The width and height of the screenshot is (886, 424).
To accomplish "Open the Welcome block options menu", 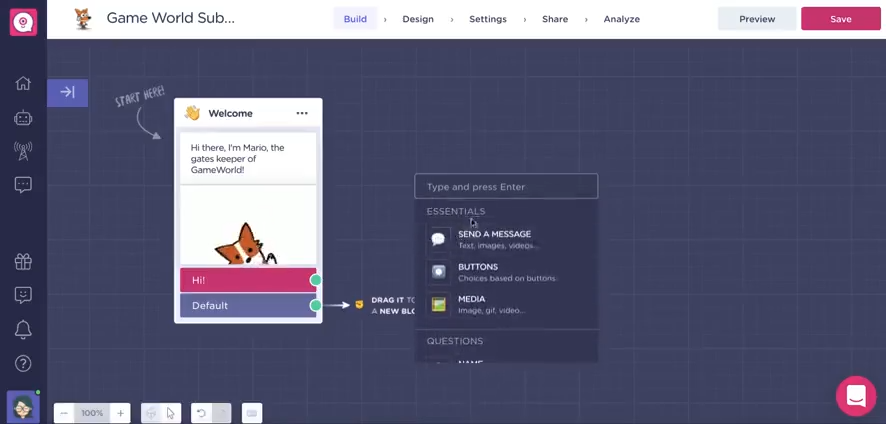I will 302,113.
